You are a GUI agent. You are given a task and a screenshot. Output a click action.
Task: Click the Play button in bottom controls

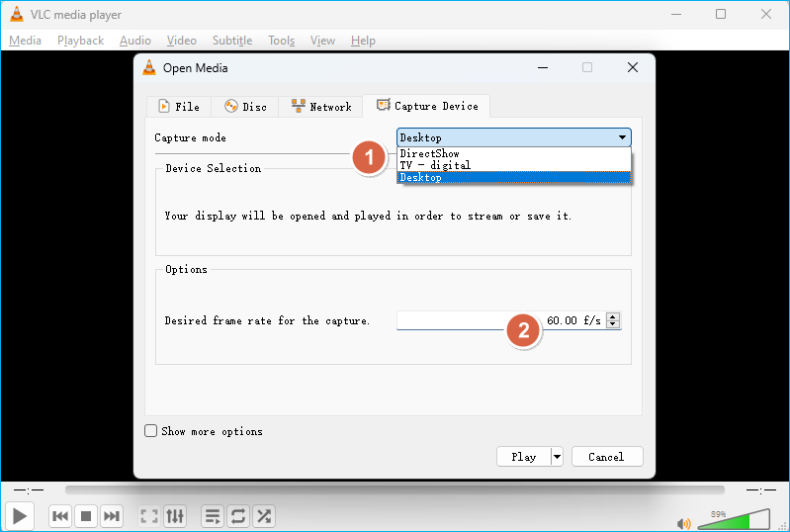point(19,516)
